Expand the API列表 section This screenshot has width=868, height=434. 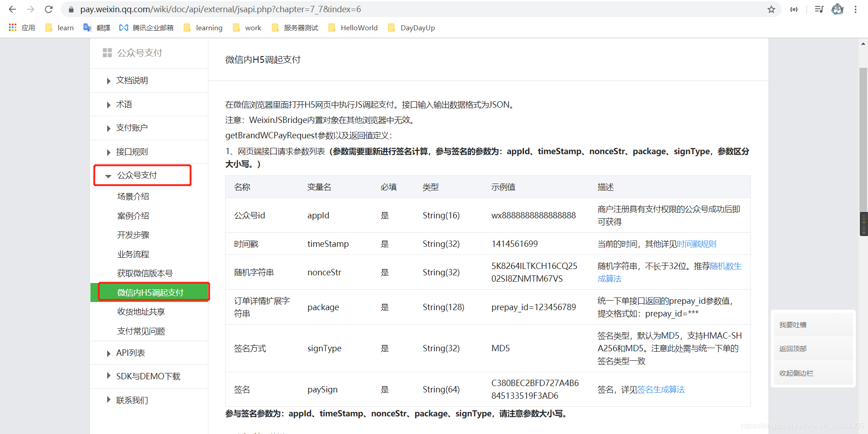[x=149, y=353]
